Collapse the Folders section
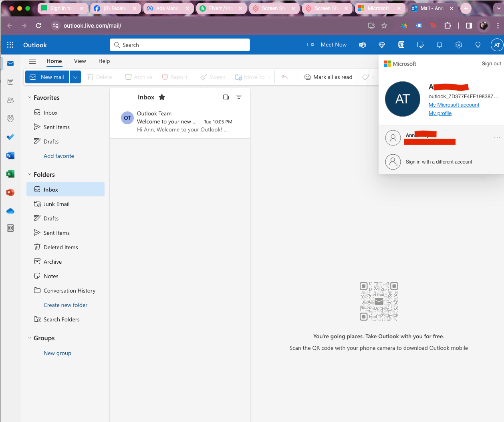The height and width of the screenshot is (422, 504). coord(30,174)
